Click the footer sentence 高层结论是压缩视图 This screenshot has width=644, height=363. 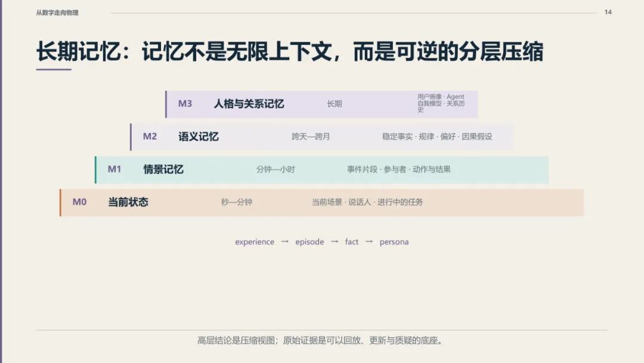(320, 340)
